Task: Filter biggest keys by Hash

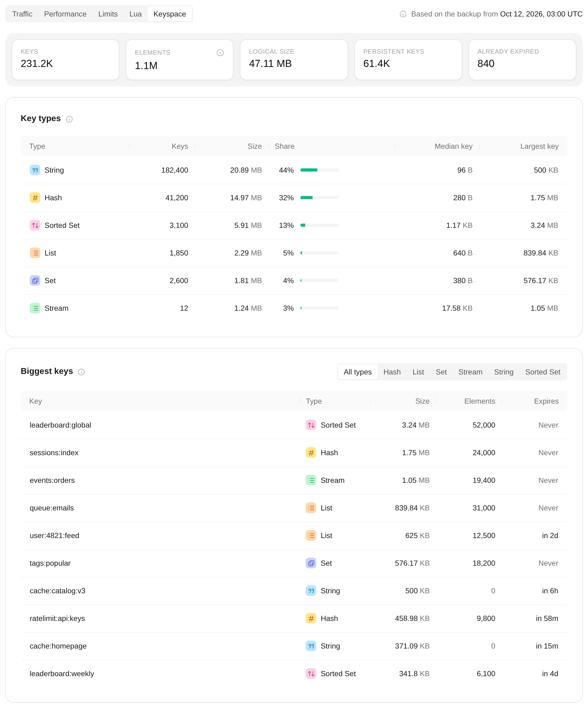Action: point(392,372)
